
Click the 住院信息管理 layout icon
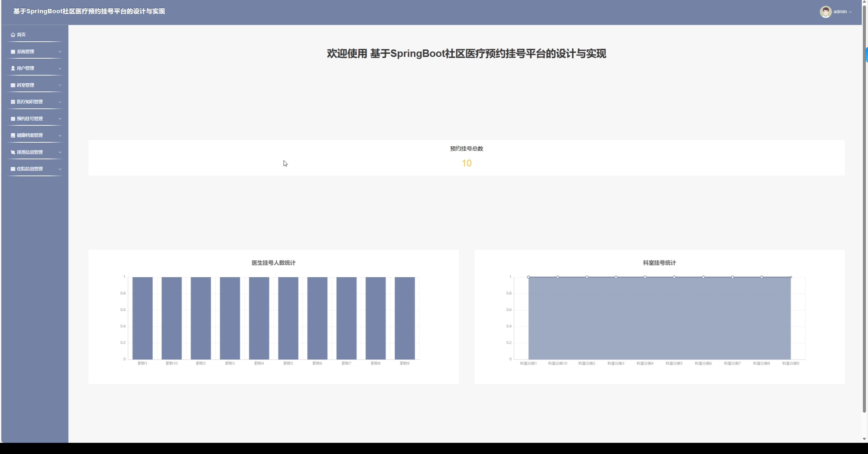pos(13,169)
